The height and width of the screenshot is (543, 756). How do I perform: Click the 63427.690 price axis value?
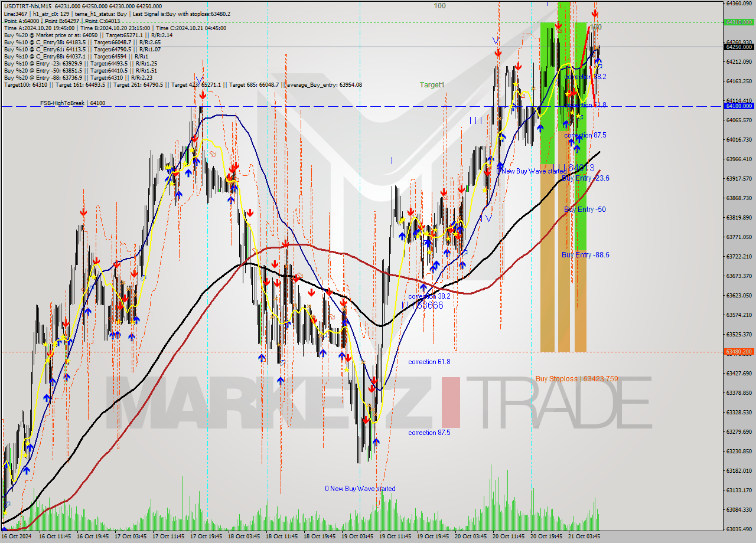(739, 373)
